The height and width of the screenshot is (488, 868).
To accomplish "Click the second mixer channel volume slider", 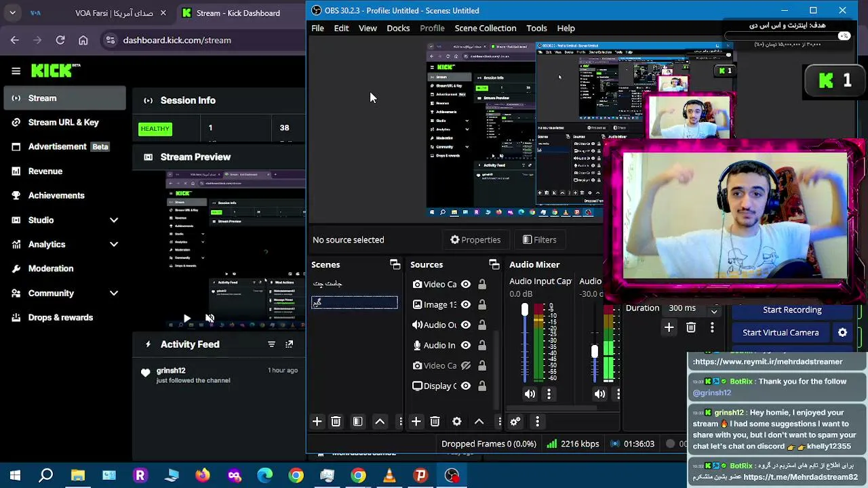I will point(595,351).
